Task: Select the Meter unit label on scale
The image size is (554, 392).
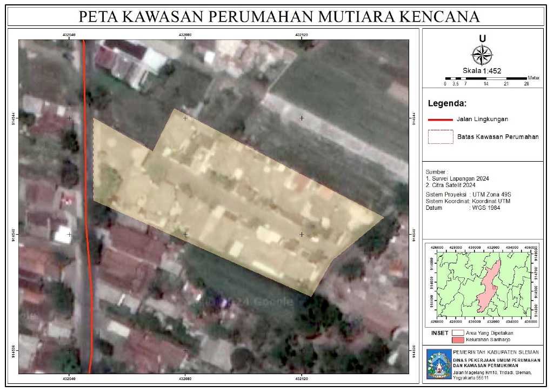Action: pos(533,78)
